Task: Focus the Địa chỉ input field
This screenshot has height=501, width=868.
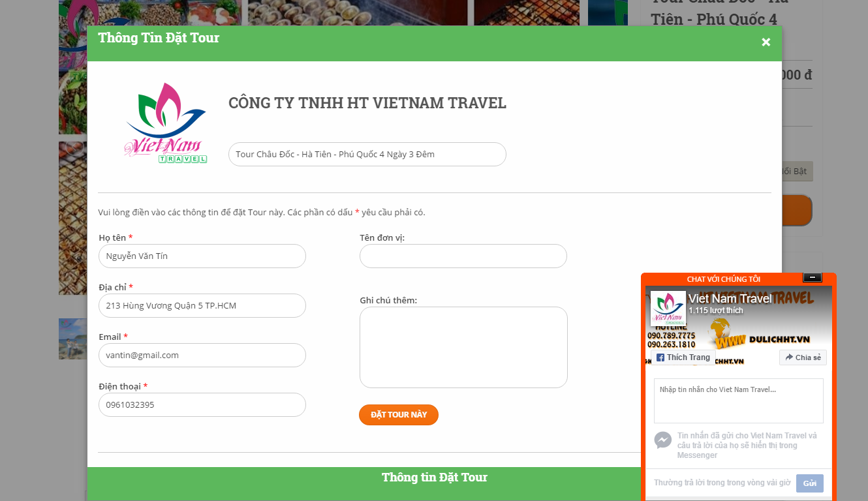Action: click(x=202, y=306)
